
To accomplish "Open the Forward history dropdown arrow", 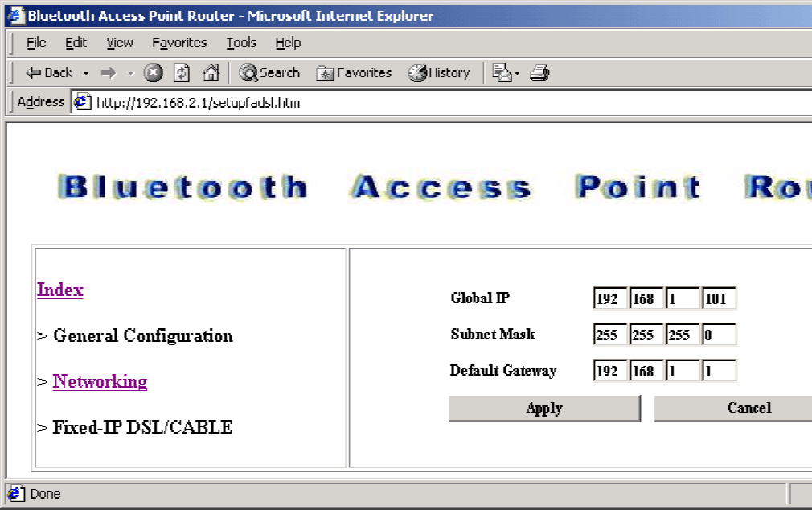I will point(131,73).
